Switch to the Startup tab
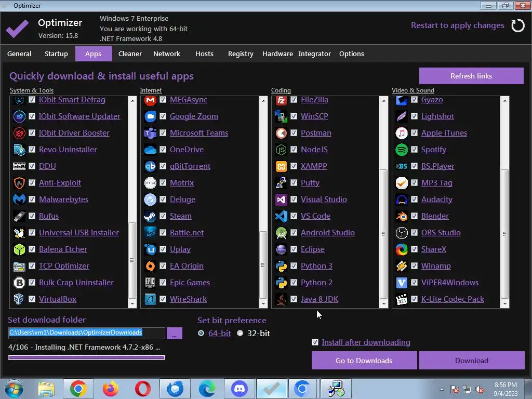Viewport: 532px width, 399px height. [x=56, y=54]
